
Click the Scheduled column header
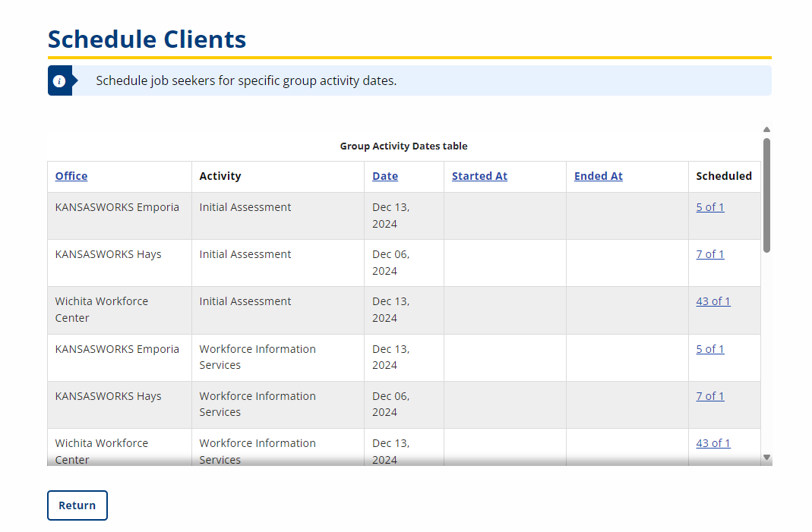point(724,176)
